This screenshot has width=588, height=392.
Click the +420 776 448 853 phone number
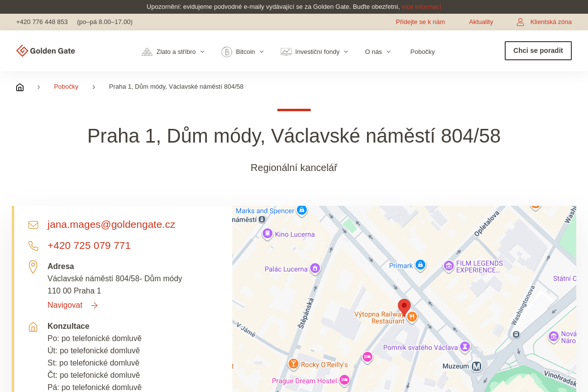[42, 22]
